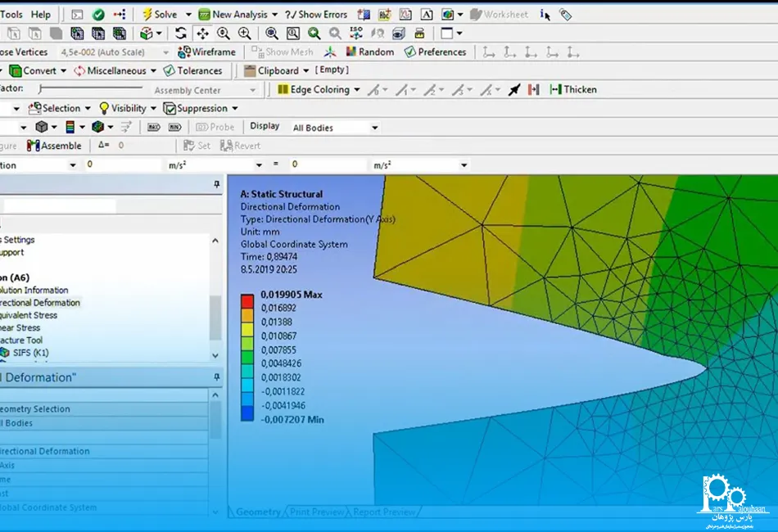This screenshot has width=778, height=532.
Task: Click the letter A text annotation icon
Action: (427, 15)
